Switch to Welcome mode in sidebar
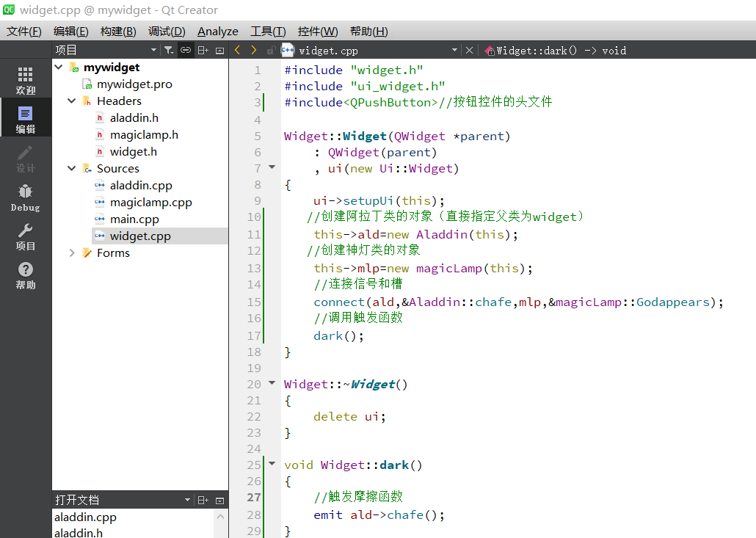 [25, 80]
